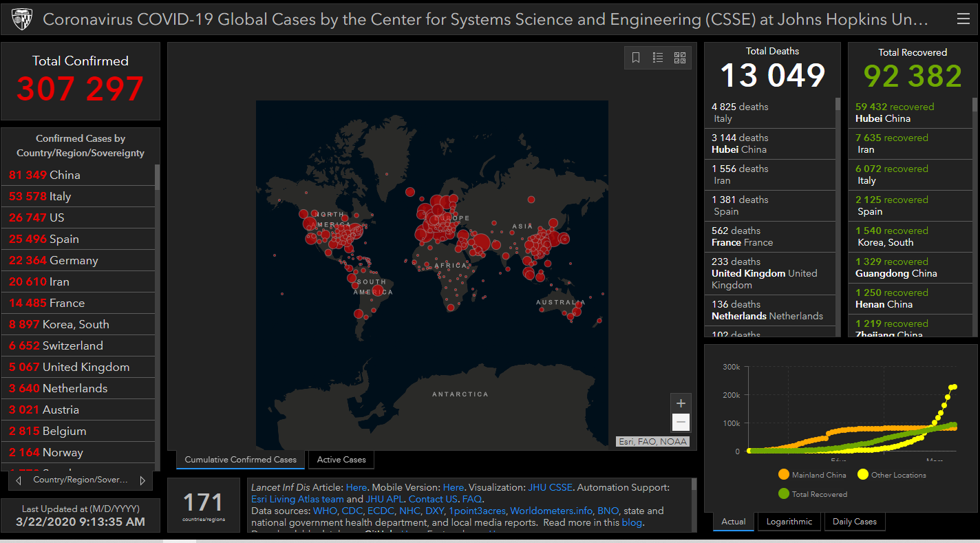
Task: Open the CDC data source link
Action: 352,511
